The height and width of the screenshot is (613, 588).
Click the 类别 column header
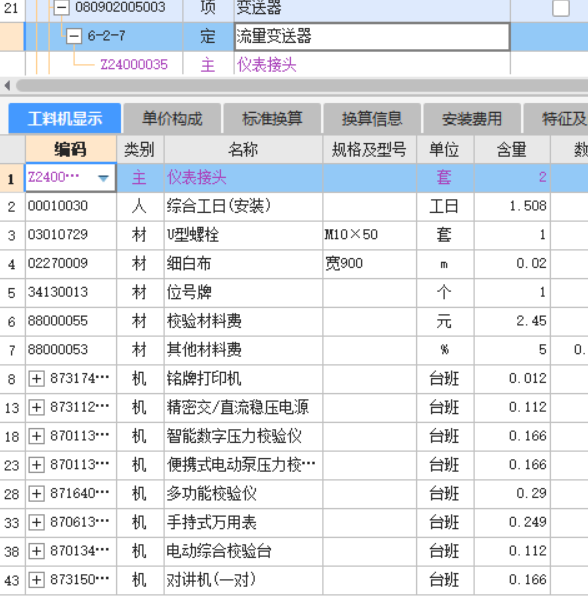pos(140,149)
